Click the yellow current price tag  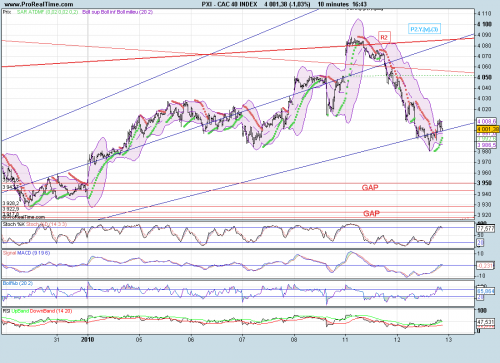[488, 129]
